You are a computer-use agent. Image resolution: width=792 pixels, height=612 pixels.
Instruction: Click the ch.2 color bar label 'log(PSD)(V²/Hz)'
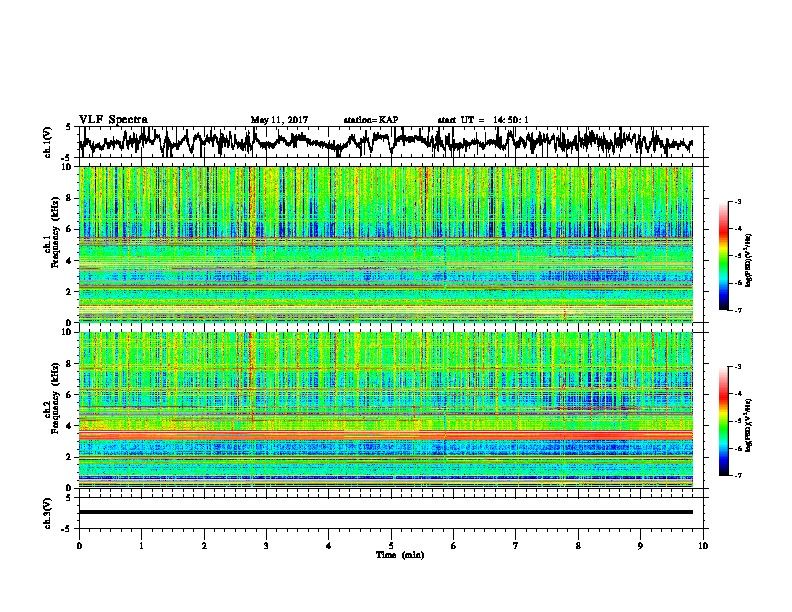[x=749, y=425]
